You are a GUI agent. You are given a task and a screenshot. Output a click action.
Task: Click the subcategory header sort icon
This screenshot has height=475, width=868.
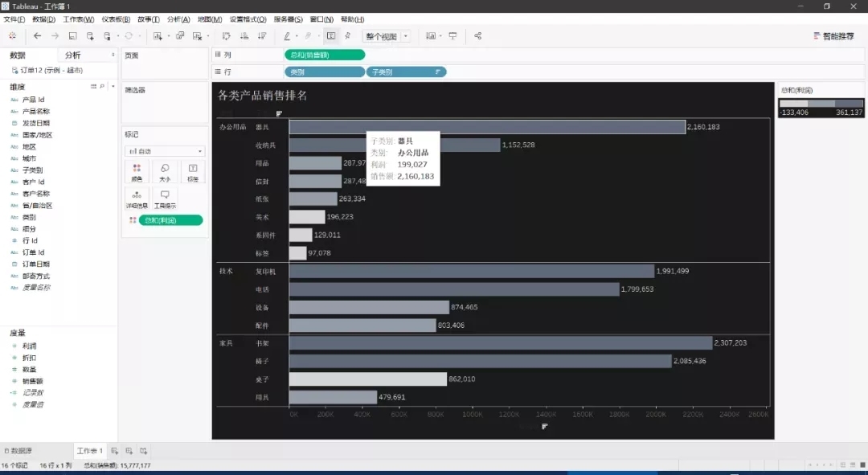[279, 113]
